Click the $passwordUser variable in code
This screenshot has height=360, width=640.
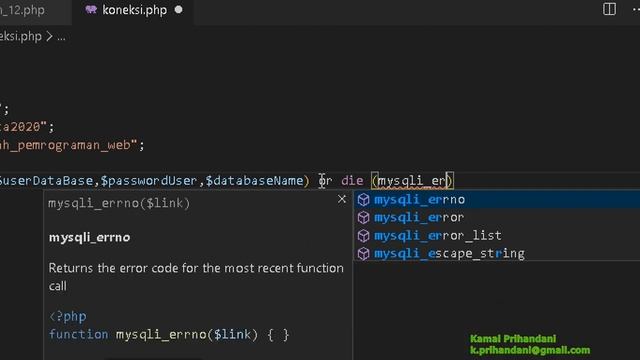pos(149,181)
